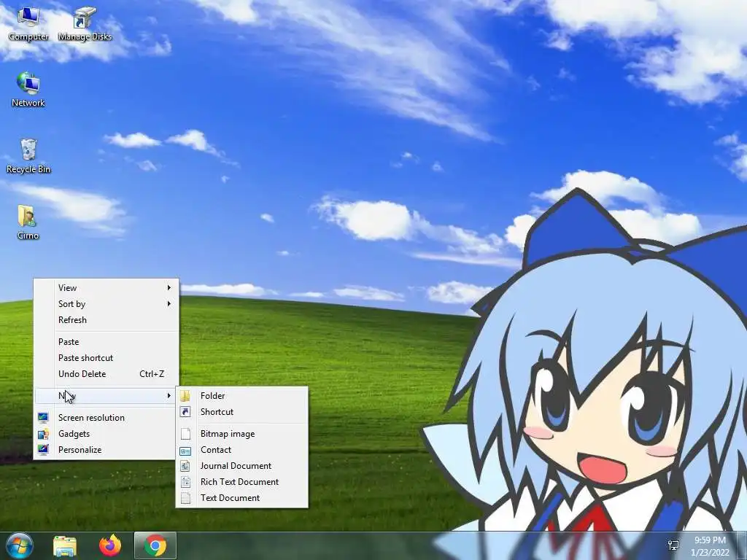Viewport: 747px width, 560px height.
Task: Choose Undo Delete from context menu
Action: pyautogui.click(x=106, y=374)
